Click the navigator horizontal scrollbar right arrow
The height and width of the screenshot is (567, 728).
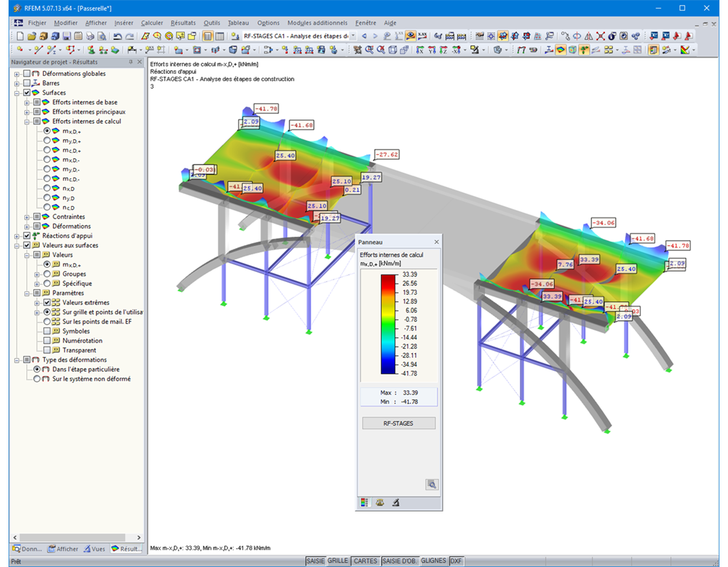coord(139,537)
